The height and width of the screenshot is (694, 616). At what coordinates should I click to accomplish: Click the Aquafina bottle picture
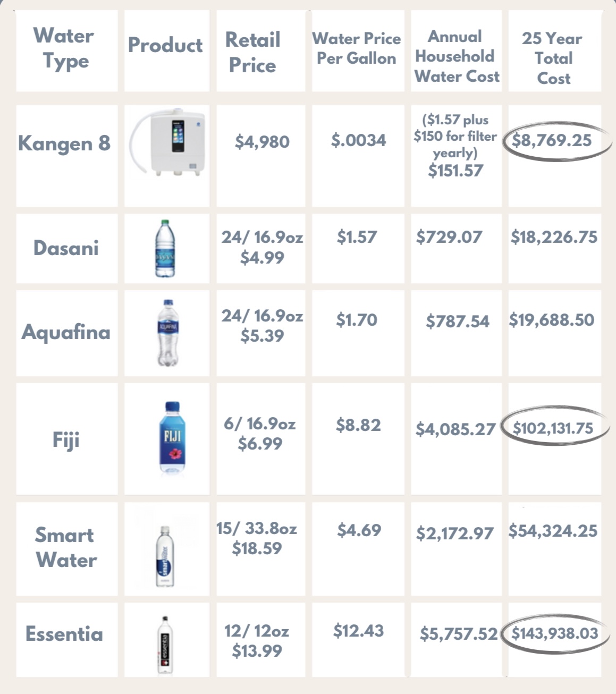[x=167, y=333]
